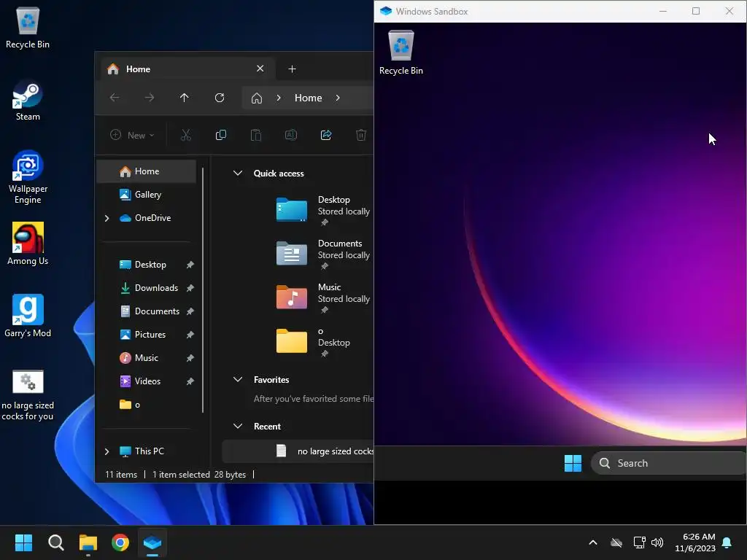Open network icon in system tray
The height and width of the screenshot is (560, 747).
tap(639, 542)
